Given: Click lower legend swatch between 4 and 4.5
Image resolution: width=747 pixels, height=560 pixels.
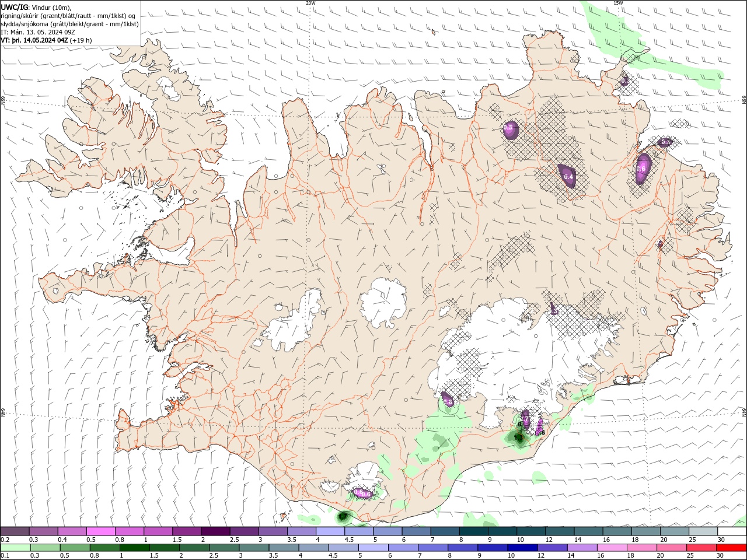Looking at the screenshot, I should point(314,548).
